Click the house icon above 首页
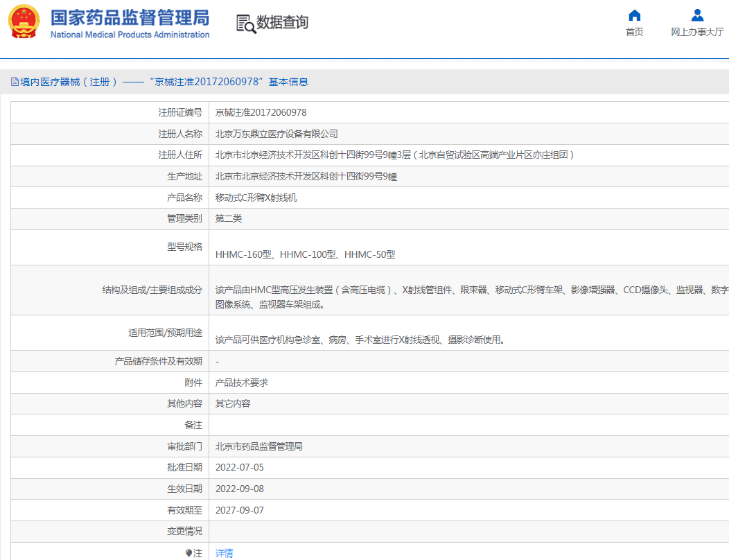Image resolution: width=729 pixels, height=560 pixels. [x=634, y=15]
